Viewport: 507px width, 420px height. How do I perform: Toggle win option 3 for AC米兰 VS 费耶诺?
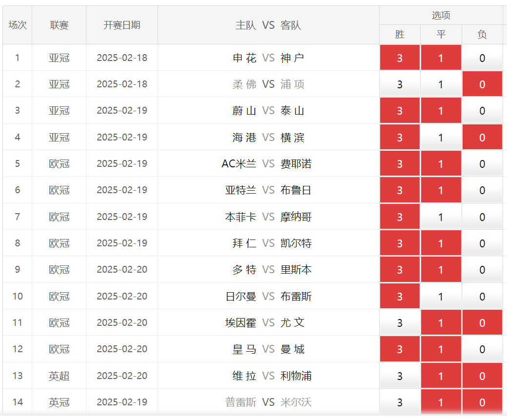point(400,163)
